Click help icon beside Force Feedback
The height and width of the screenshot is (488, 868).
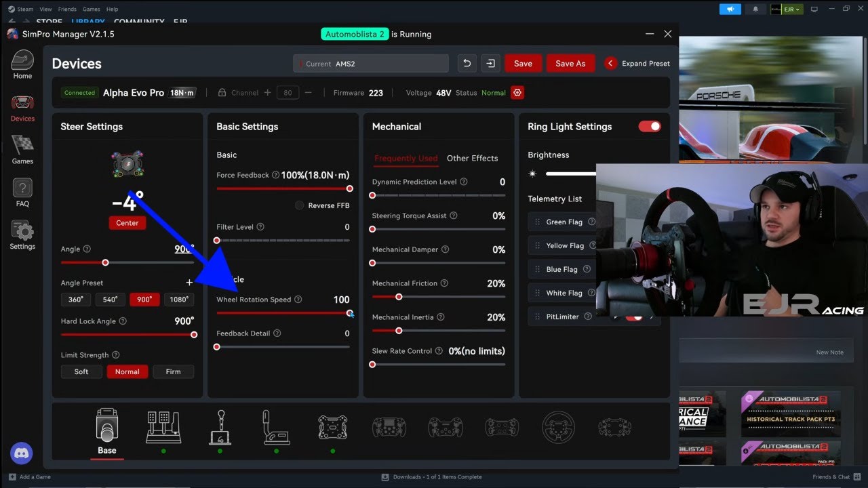275,175
